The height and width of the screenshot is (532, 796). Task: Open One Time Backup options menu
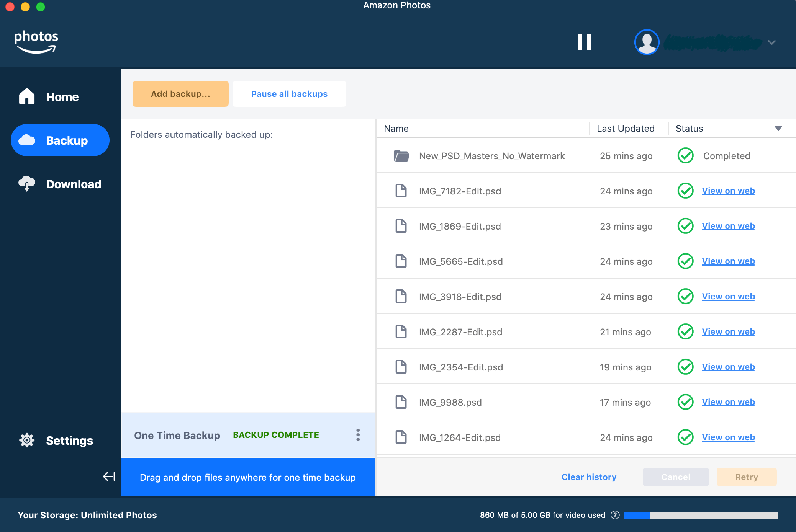pyautogui.click(x=358, y=435)
